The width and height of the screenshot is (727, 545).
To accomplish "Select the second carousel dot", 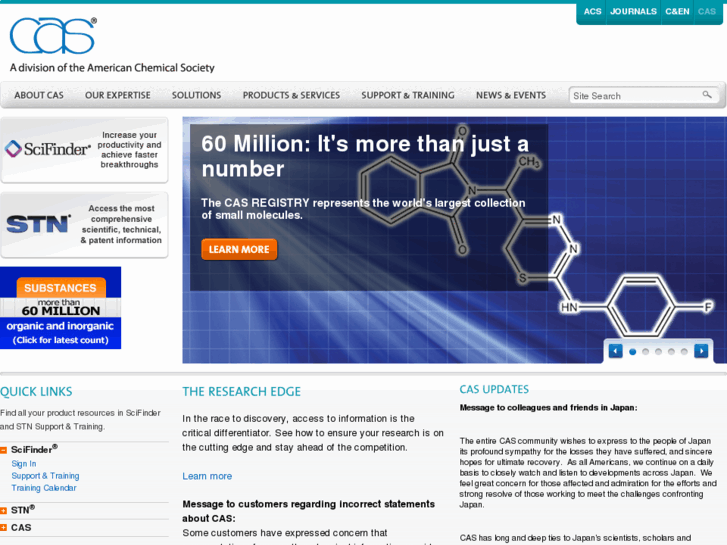I will 645,352.
